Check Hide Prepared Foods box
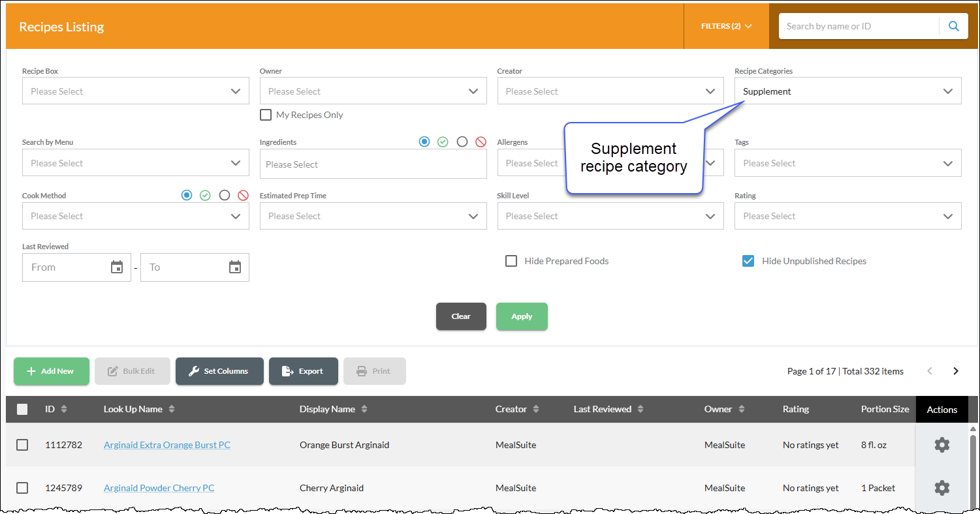The height and width of the screenshot is (514, 980). (511, 261)
